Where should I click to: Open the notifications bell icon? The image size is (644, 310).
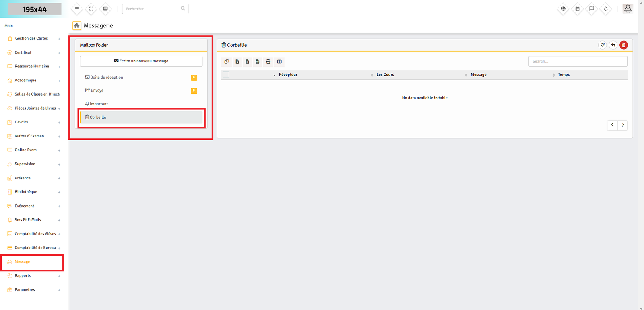pos(605,9)
